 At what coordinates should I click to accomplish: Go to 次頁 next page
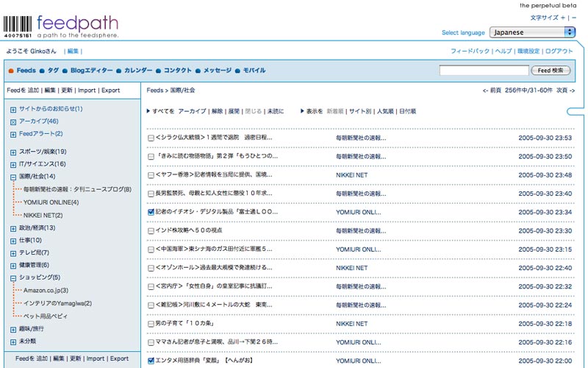[x=565, y=90]
